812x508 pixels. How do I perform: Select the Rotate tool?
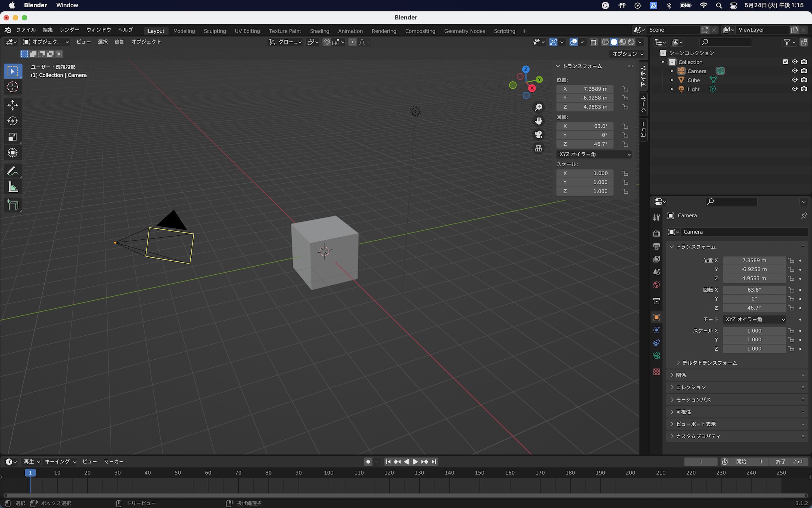coord(13,121)
